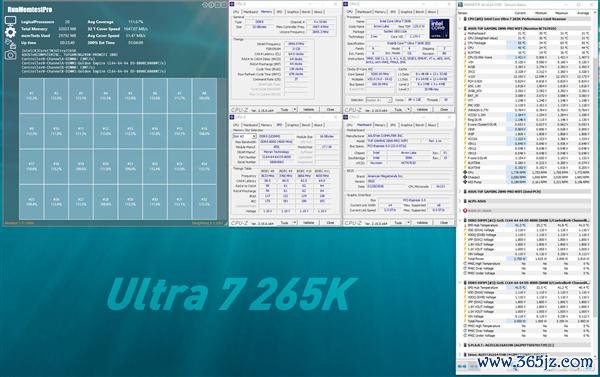
Task: Open the Socket #1 selection dropdown
Action: tap(378, 100)
